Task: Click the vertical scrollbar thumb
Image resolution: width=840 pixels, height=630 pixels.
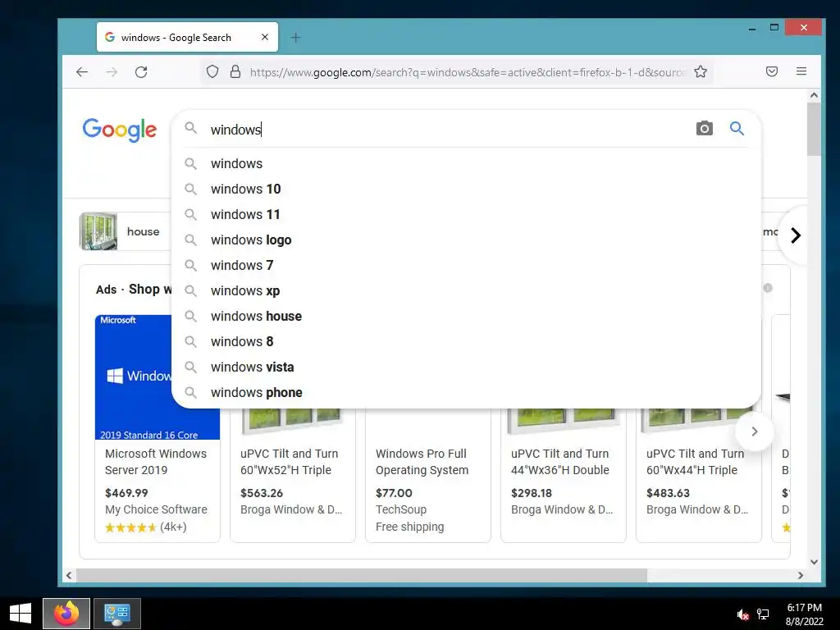Action: click(x=814, y=129)
